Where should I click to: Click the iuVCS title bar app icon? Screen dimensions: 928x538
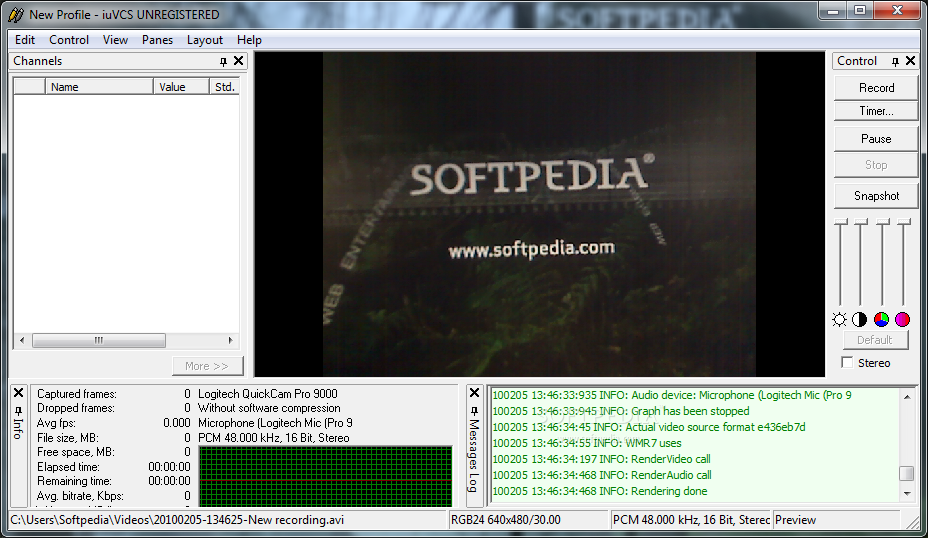pyautogui.click(x=16, y=14)
